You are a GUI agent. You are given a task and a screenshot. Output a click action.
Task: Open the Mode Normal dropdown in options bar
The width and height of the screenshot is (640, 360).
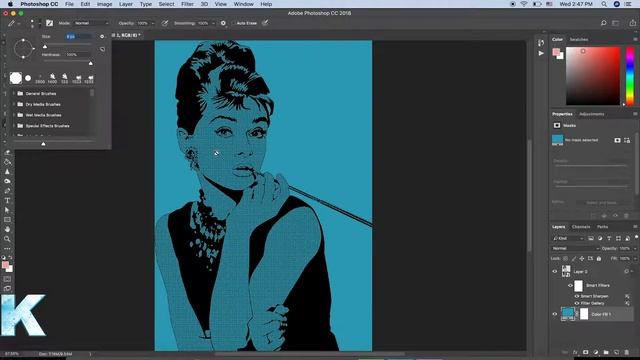[x=91, y=23]
